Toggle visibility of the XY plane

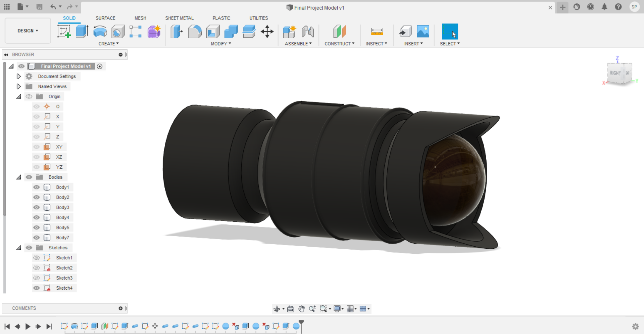(x=37, y=147)
